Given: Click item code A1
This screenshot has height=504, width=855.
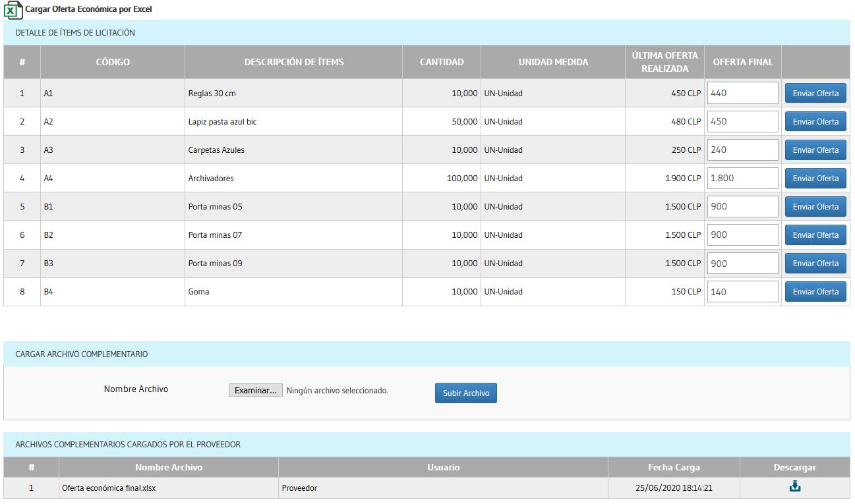Looking at the screenshot, I should 48,94.
